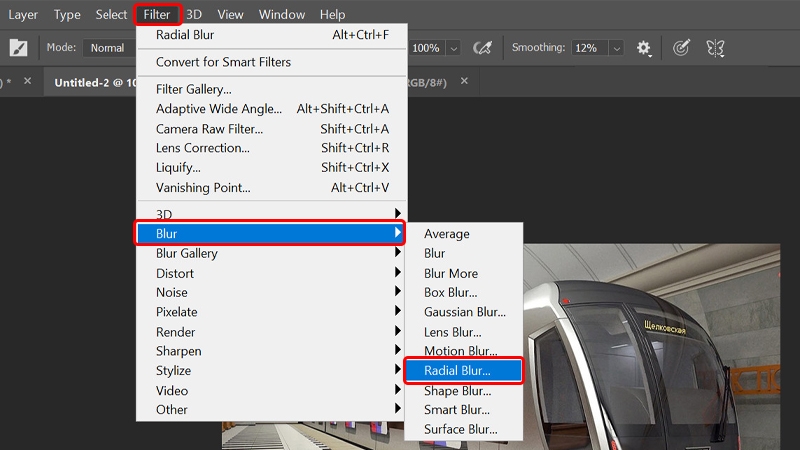Open Smart Blur dialog
Image resolution: width=800 pixels, height=450 pixels.
pos(464,410)
